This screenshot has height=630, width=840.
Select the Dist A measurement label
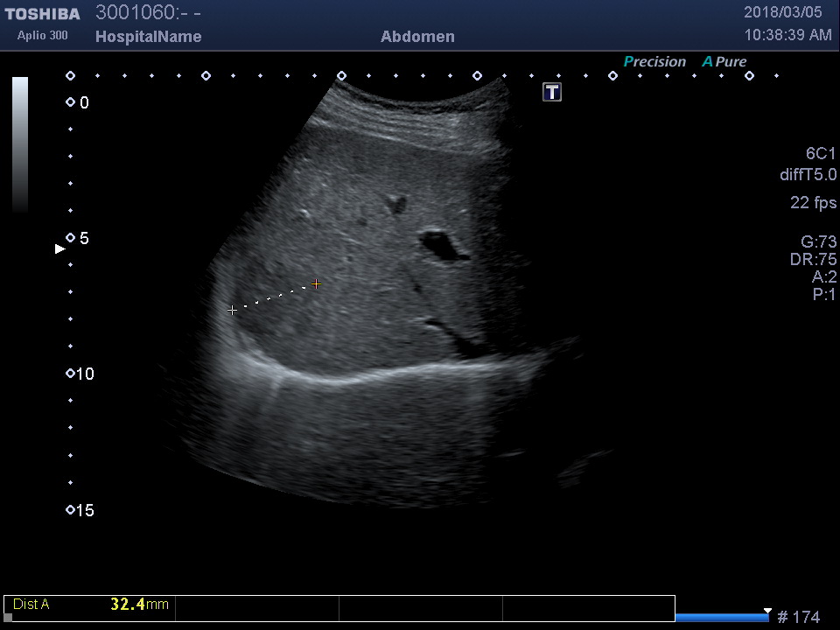tap(31, 604)
